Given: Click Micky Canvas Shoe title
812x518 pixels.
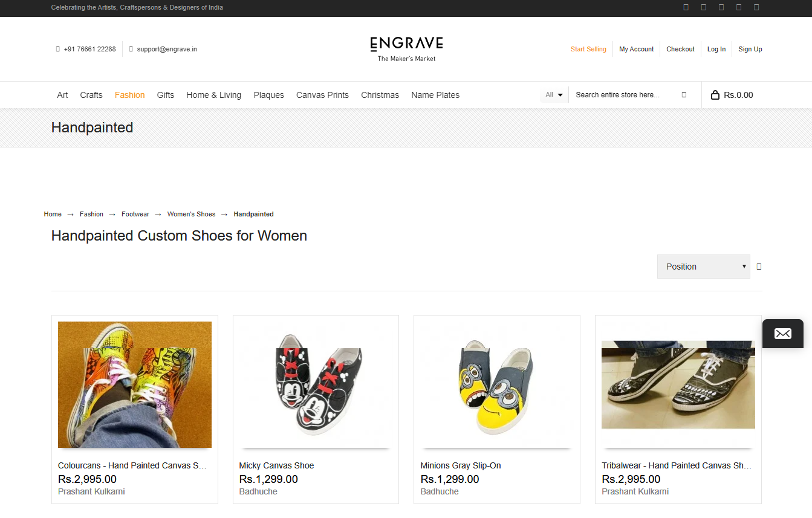Looking at the screenshot, I should [x=277, y=466].
